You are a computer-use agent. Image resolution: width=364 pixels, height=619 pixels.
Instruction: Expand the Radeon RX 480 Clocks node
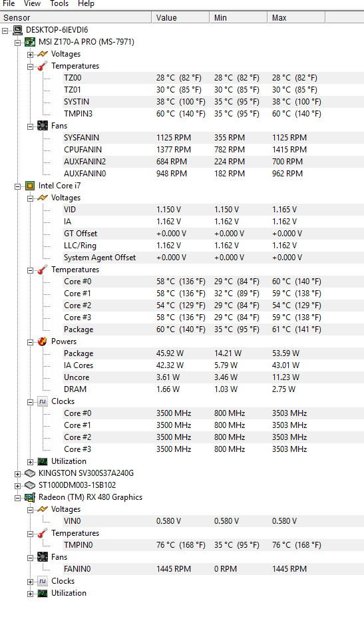click(x=31, y=582)
